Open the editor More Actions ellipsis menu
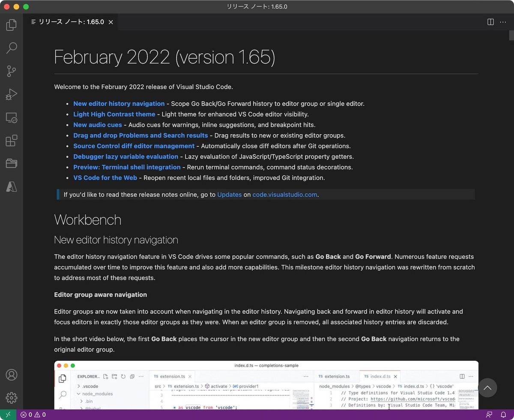This screenshot has width=514, height=420. pyautogui.click(x=503, y=22)
